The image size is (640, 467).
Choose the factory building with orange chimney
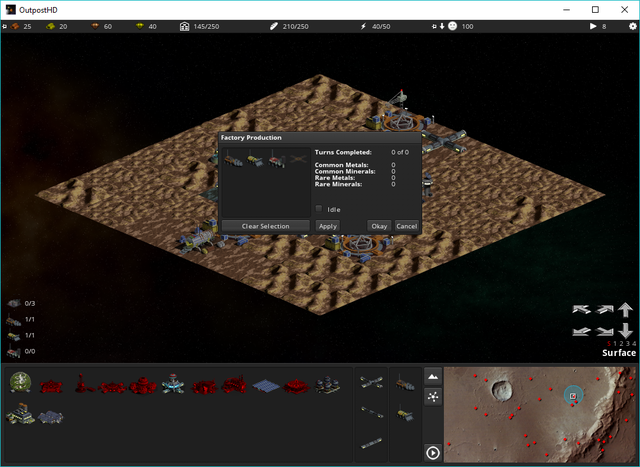tap(20, 414)
